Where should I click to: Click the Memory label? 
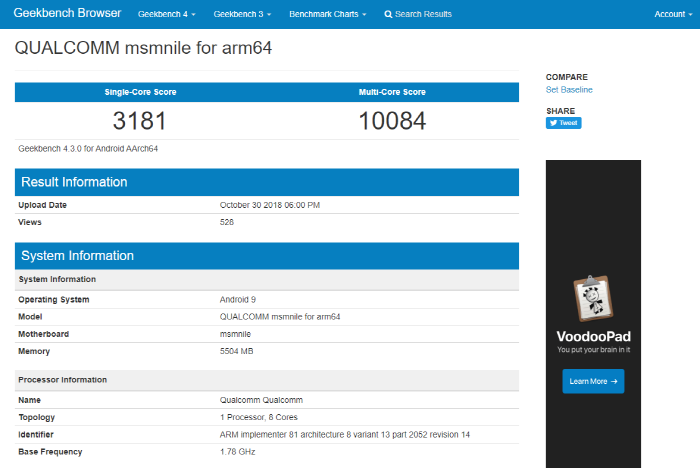[34, 351]
